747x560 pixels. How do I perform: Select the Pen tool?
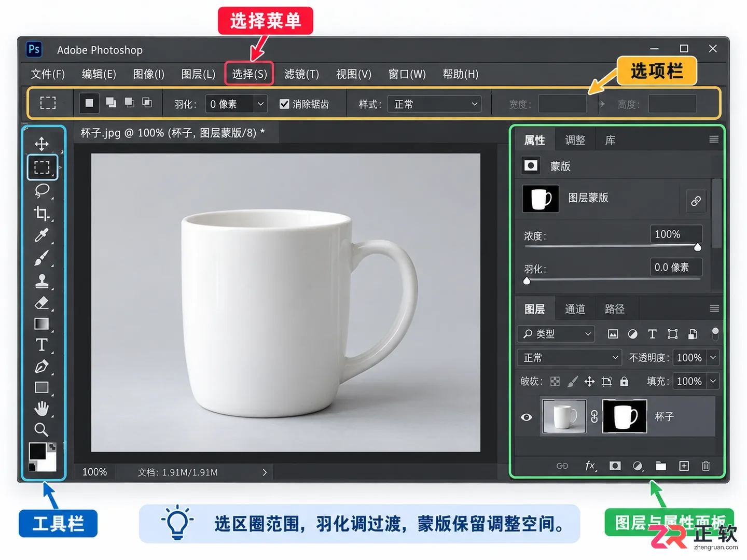tap(41, 367)
